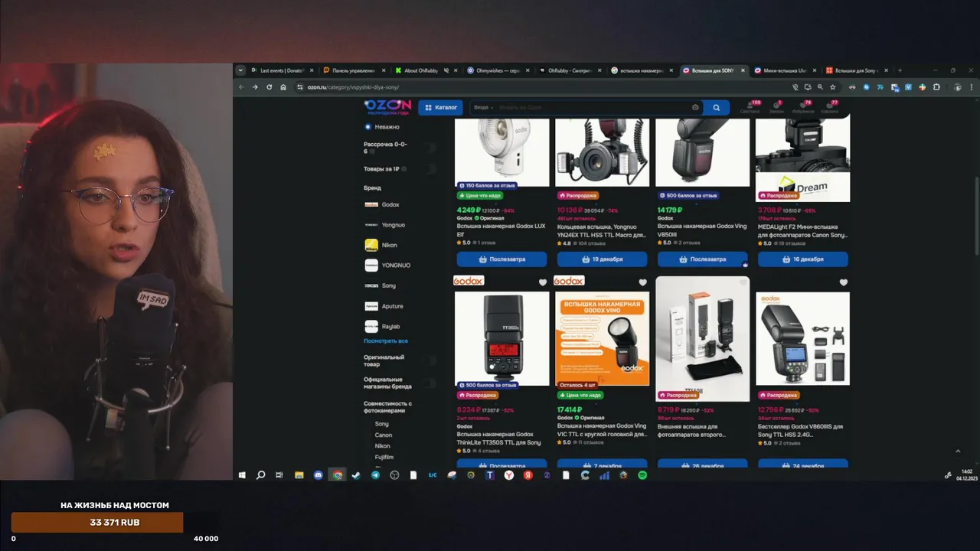This screenshot has width=980, height=551.
Task: Click the 19 декабря delivery button
Action: pyautogui.click(x=602, y=259)
